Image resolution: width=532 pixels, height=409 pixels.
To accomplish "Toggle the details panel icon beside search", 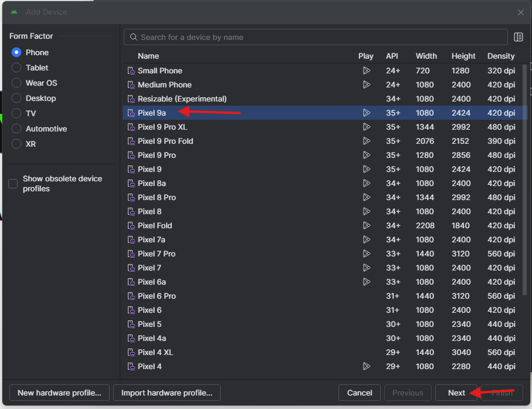I will [519, 37].
